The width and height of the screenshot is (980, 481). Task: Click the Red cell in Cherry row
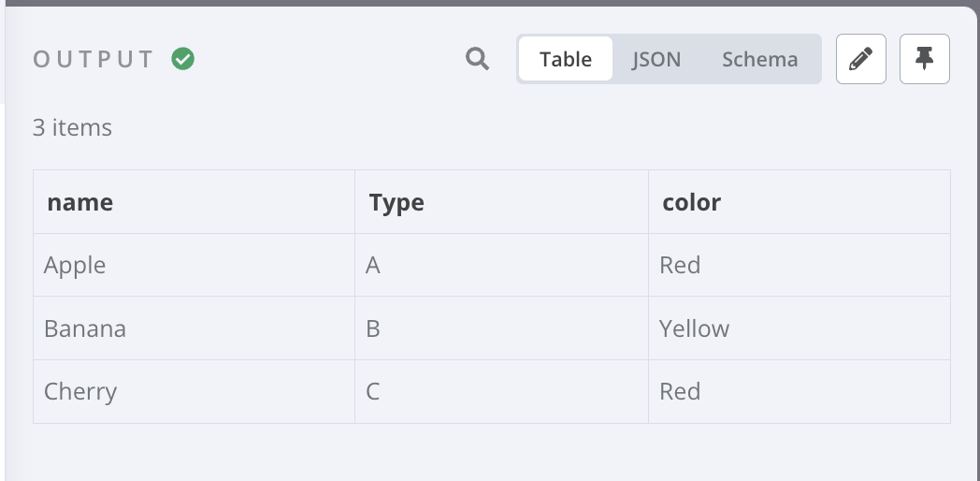coord(800,391)
